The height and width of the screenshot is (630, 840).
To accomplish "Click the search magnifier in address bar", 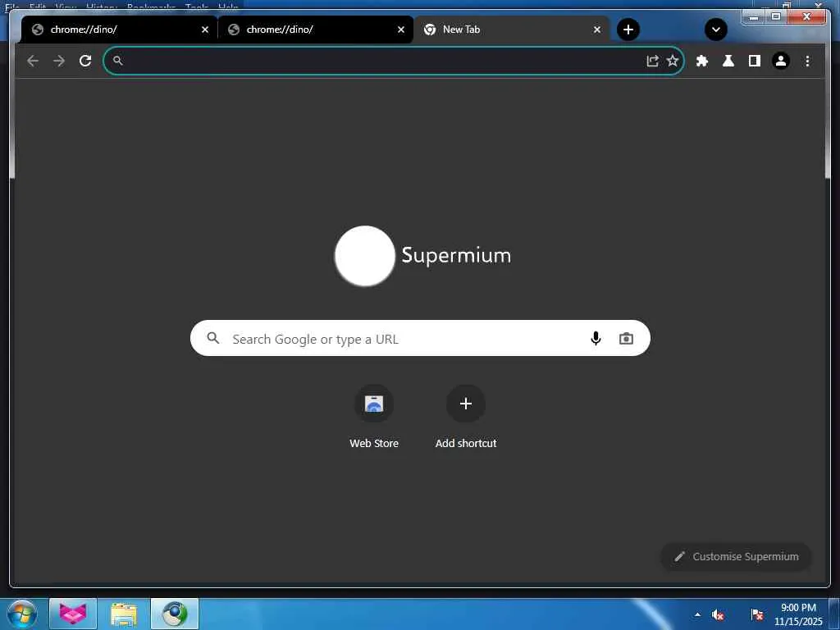I will click(118, 61).
